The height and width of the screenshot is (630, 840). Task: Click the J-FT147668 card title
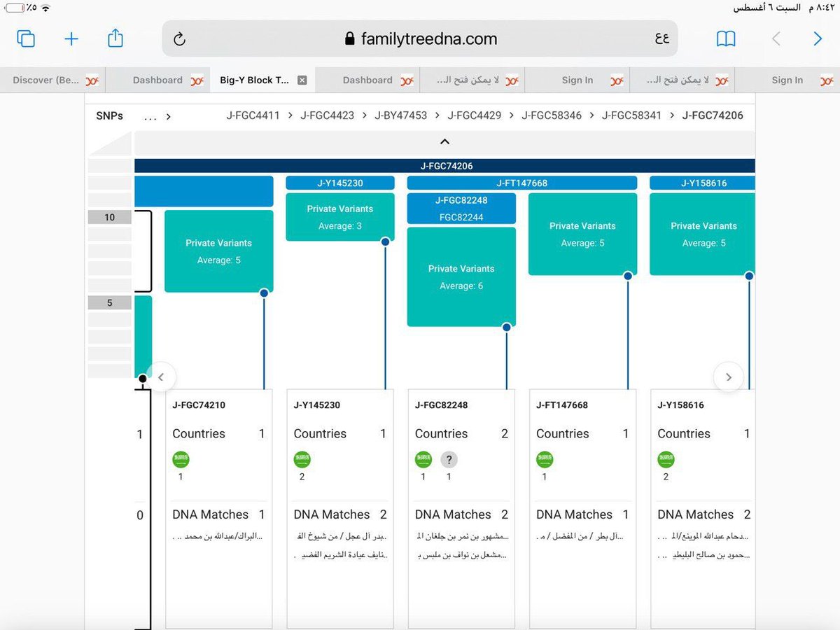[562, 405]
